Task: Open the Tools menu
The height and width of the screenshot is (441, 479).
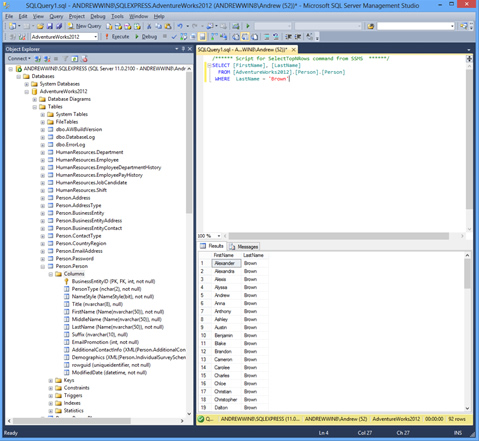Action: pos(117,16)
